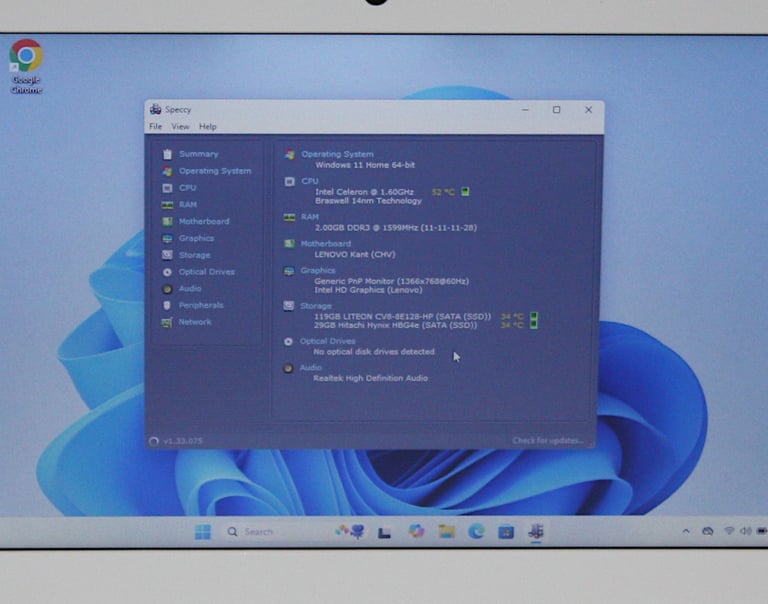Viewport: 768px width, 604px height.
Task: Open the Windows Start menu
Action: [203, 532]
